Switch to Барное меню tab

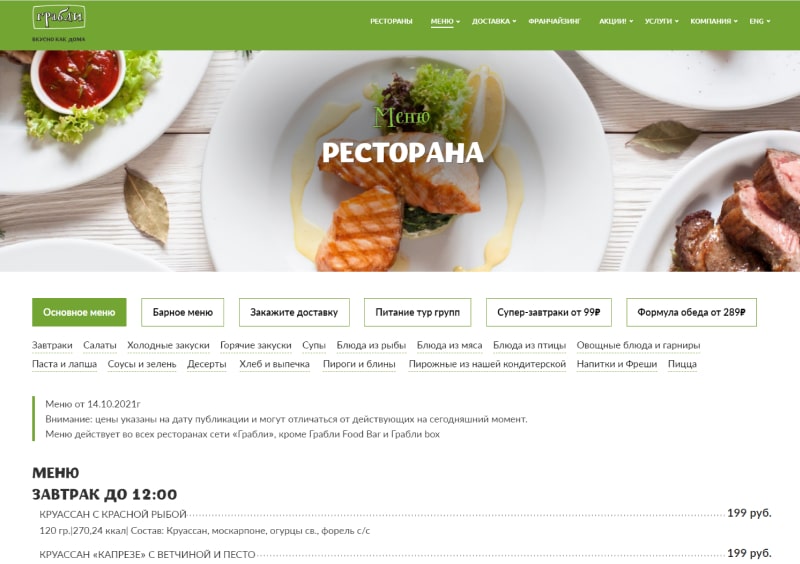pos(183,312)
